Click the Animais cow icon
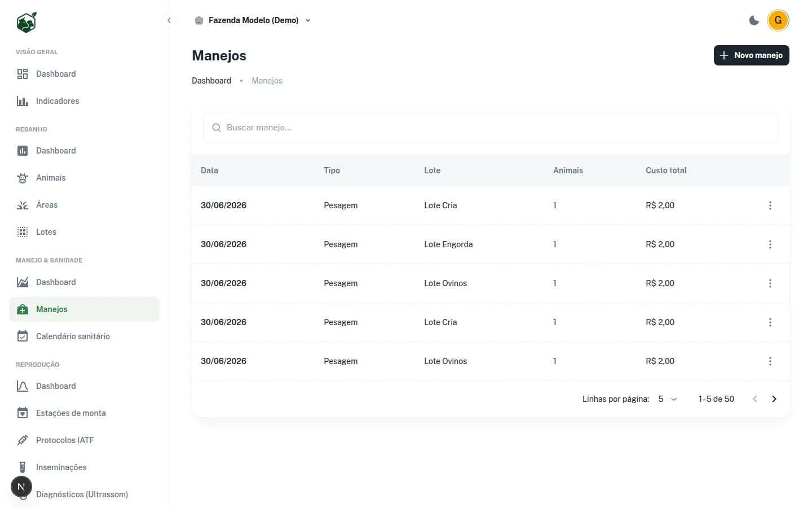 [x=23, y=178]
